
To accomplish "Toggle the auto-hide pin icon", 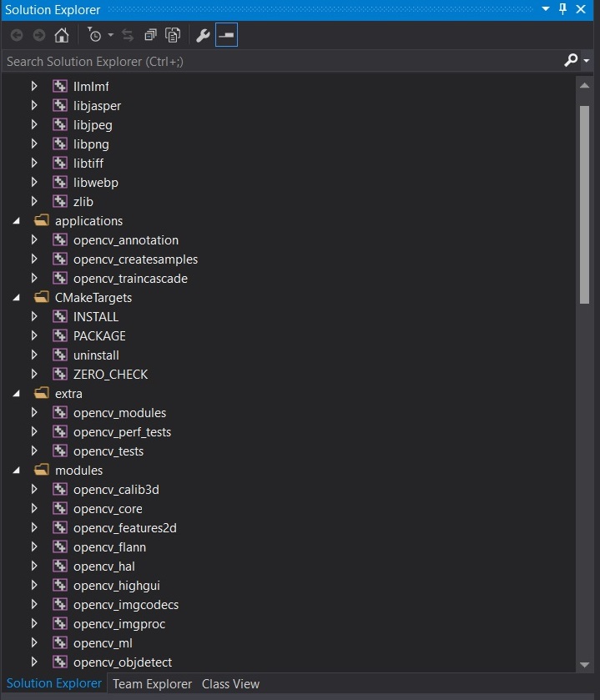I will tap(562, 9).
